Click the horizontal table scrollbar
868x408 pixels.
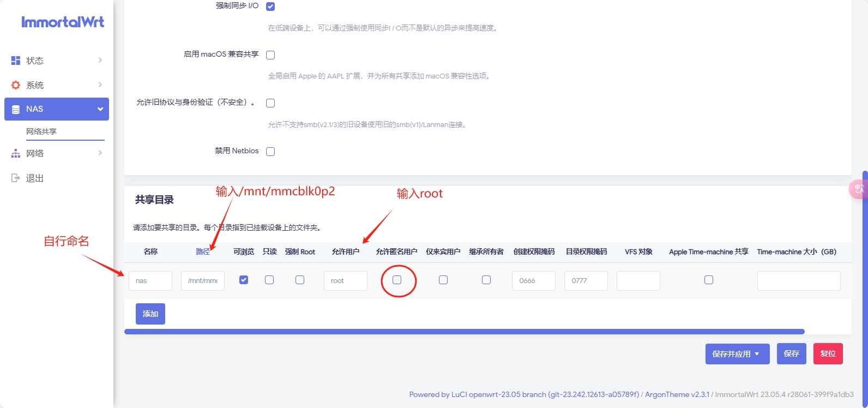465,332
